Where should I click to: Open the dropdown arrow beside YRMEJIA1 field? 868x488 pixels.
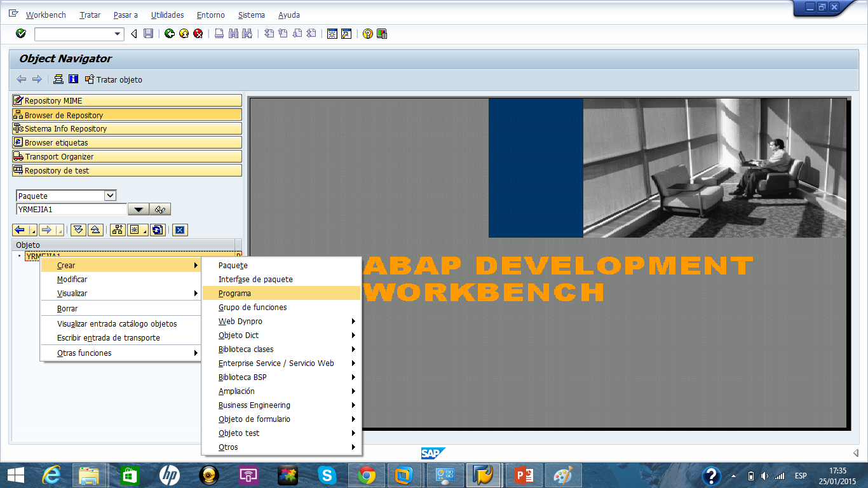[x=139, y=209]
